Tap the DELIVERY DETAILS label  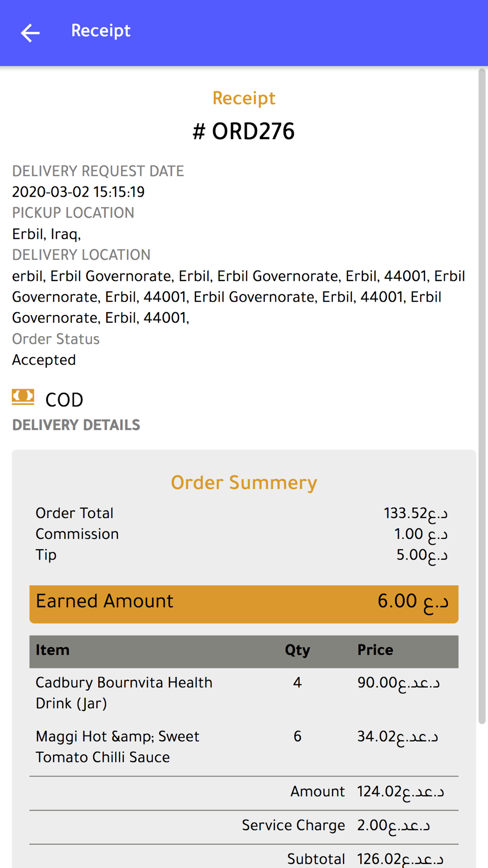point(76,425)
